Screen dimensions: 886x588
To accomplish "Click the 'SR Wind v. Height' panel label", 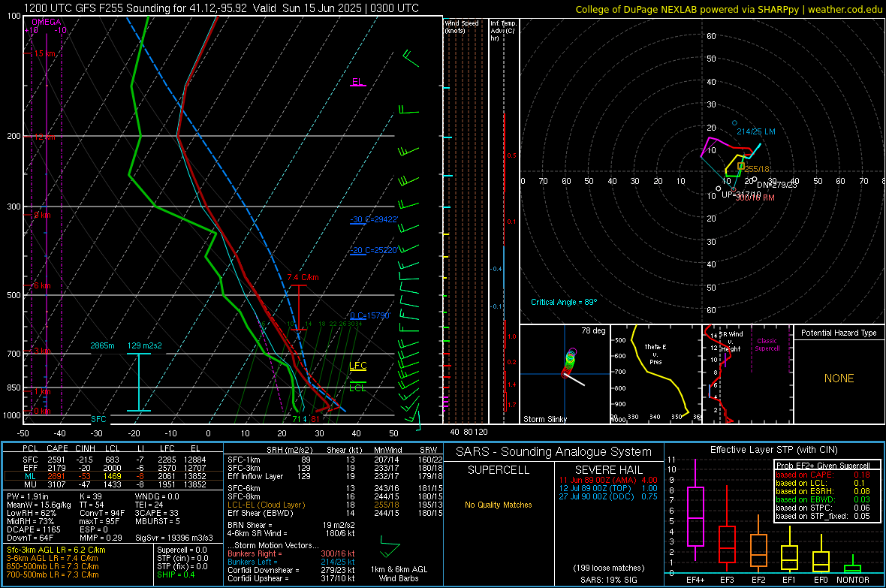I will pos(731,342).
